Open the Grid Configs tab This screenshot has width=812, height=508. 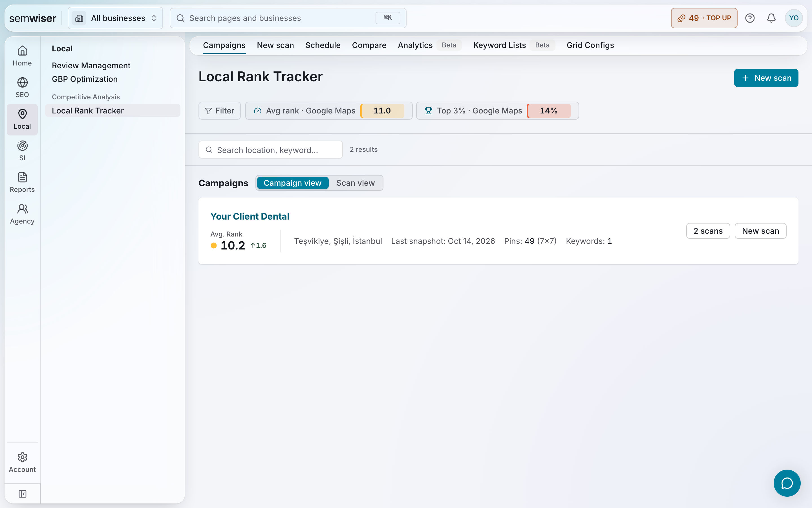tap(590, 45)
